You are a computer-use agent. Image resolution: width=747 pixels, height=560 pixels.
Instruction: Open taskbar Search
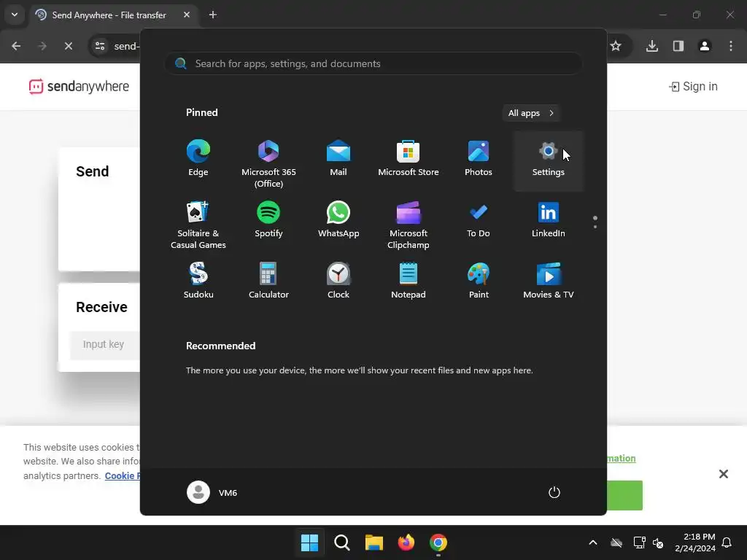coord(341,542)
